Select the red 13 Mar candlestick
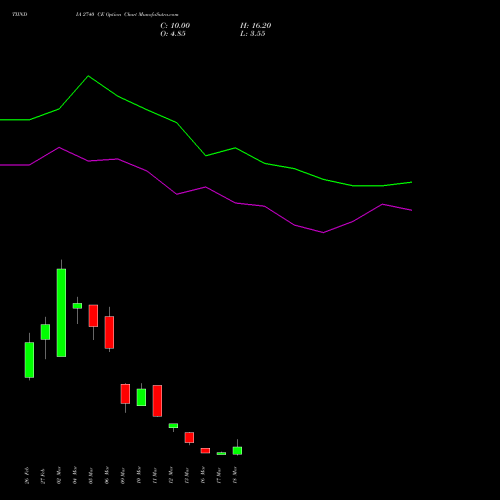This screenshot has height=500, width=500. tap(189, 437)
